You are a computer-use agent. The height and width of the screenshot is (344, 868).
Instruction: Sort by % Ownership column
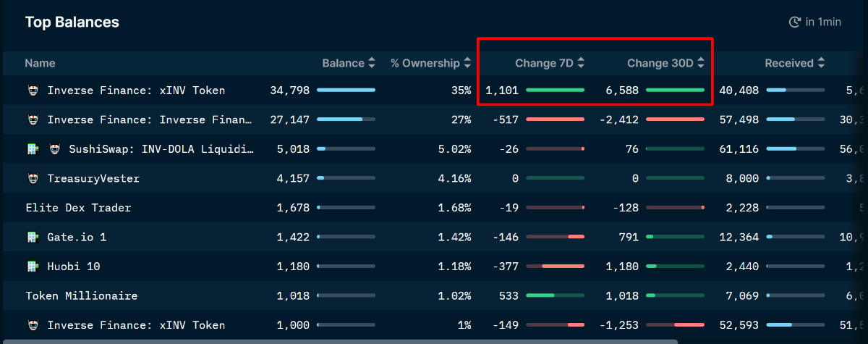tap(430, 63)
